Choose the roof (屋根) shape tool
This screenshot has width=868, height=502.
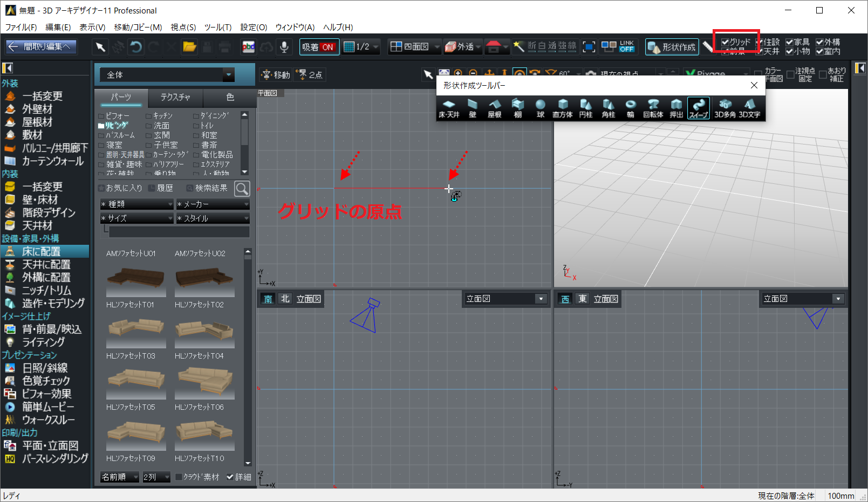(494, 108)
